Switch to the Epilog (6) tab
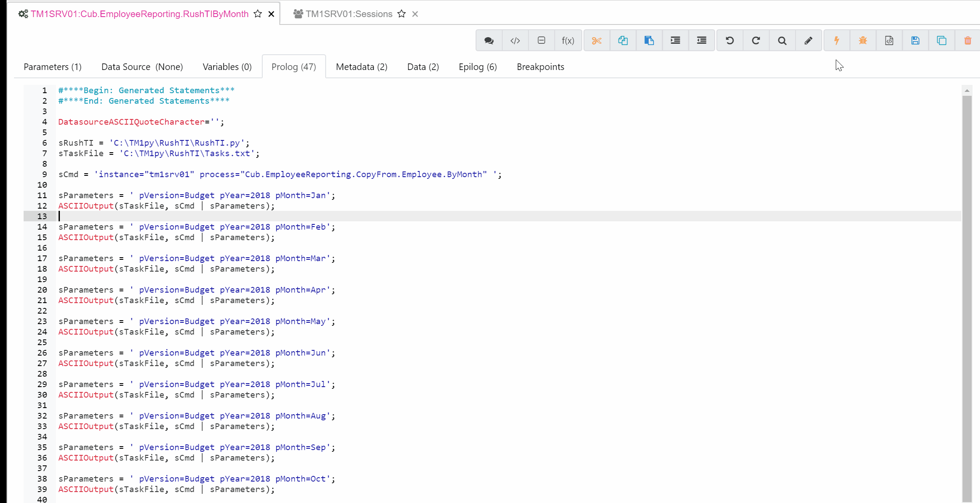The image size is (980, 503). (477, 67)
